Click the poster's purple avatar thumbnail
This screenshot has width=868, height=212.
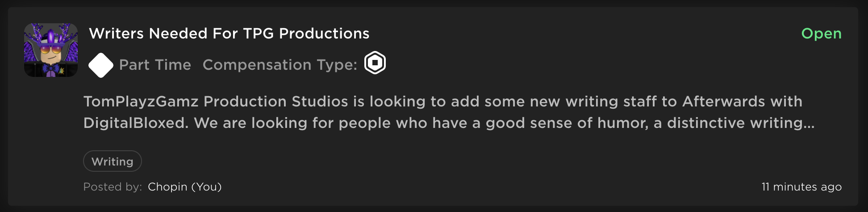coord(51,50)
